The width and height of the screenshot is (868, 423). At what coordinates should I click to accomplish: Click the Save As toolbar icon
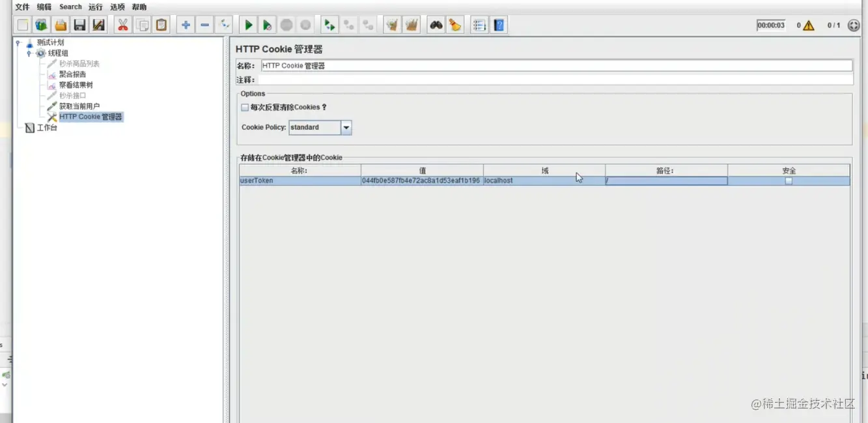pyautogui.click(x=98, y=25)
